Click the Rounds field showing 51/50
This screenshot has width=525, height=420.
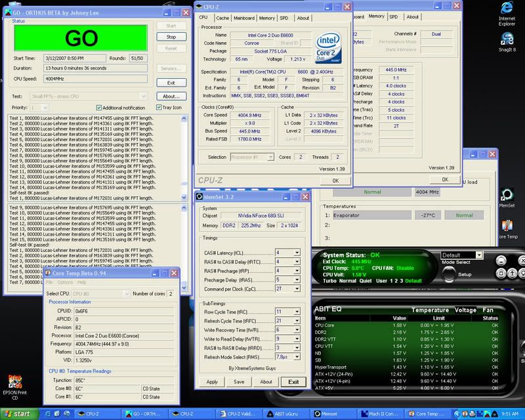pos(138,58)
